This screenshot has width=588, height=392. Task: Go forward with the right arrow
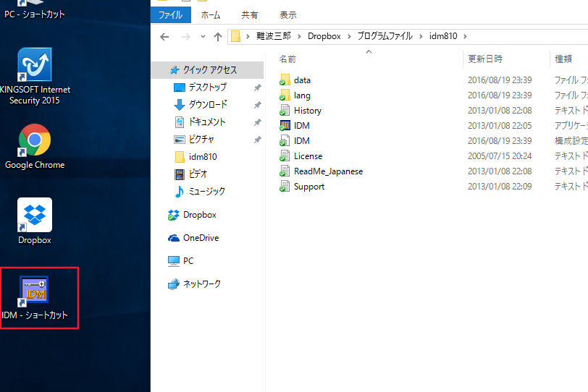click(x=185, y=37)
